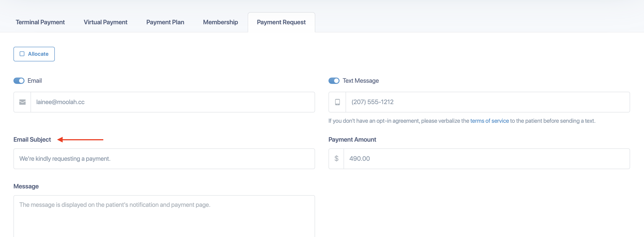Disable the Text Message toggle
The width and height of the screenshot is (644, 237).
[334, 80]
